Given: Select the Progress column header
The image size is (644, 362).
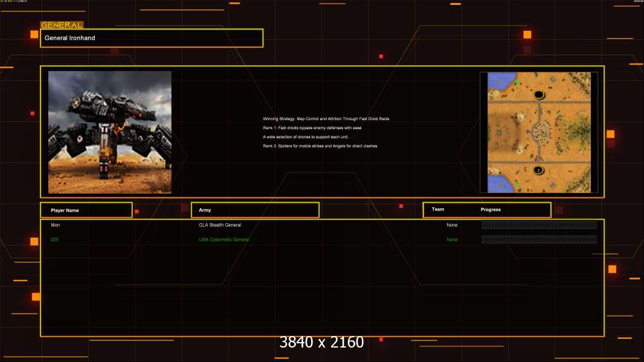Looking at the screenshot, I should (x=491, y=209).
